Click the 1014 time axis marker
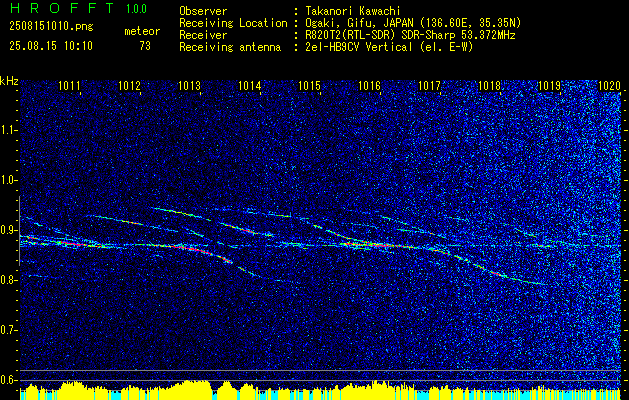The height and width of the screenshot is (400, 629). pyautogui.click(x=250, y=85)
